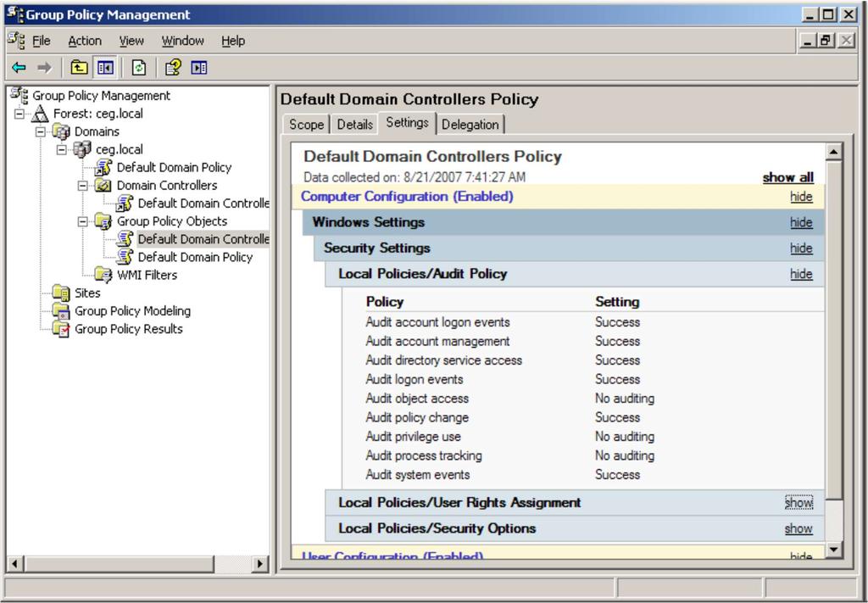Image resolution: width=868 pixels, height=603 pixels.
Task: Click the ceg.local domain icon
Action: (x=82, y=149)
